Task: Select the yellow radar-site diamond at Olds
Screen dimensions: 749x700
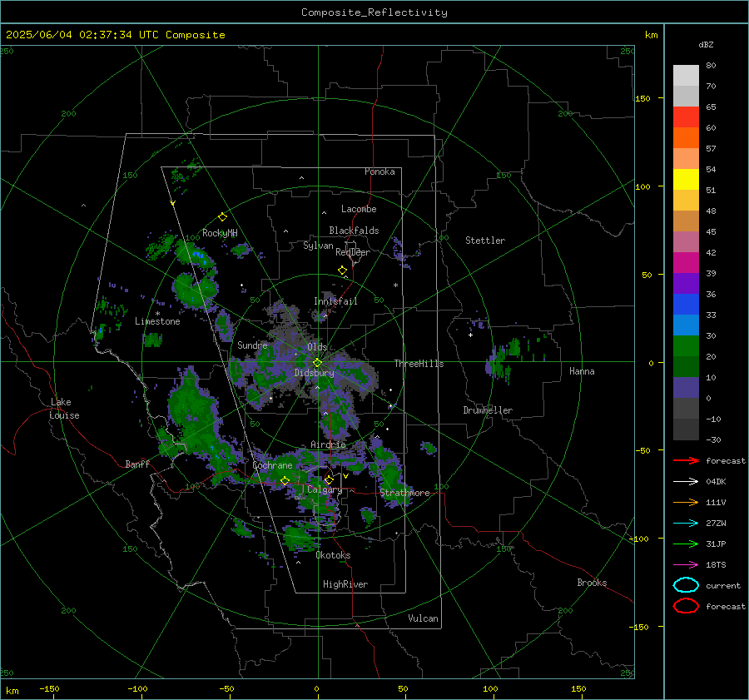Action: [x=317, y=363]
